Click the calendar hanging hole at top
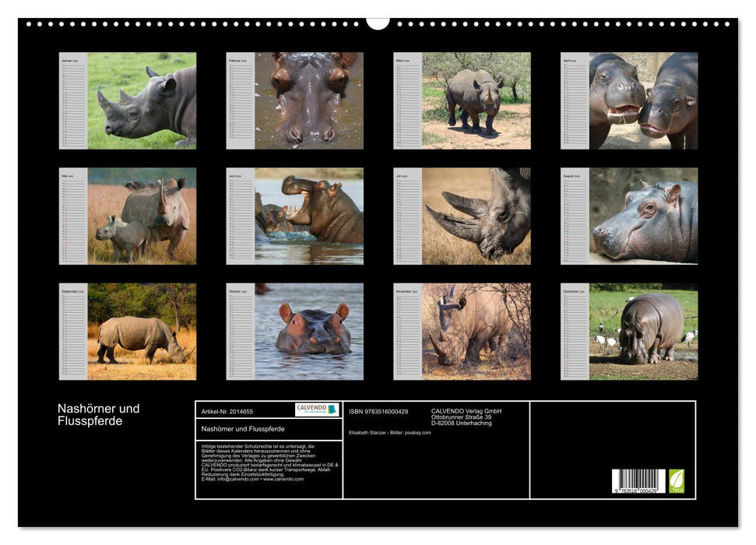 (378, 22)
